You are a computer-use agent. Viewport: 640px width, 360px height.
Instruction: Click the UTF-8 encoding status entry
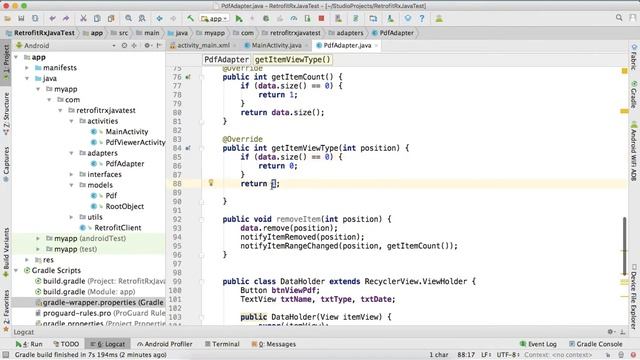pos(508,355)
